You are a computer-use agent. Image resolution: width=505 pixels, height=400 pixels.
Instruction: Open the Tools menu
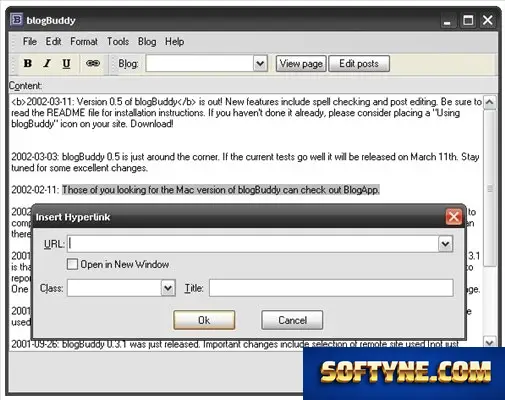[118, 42]
